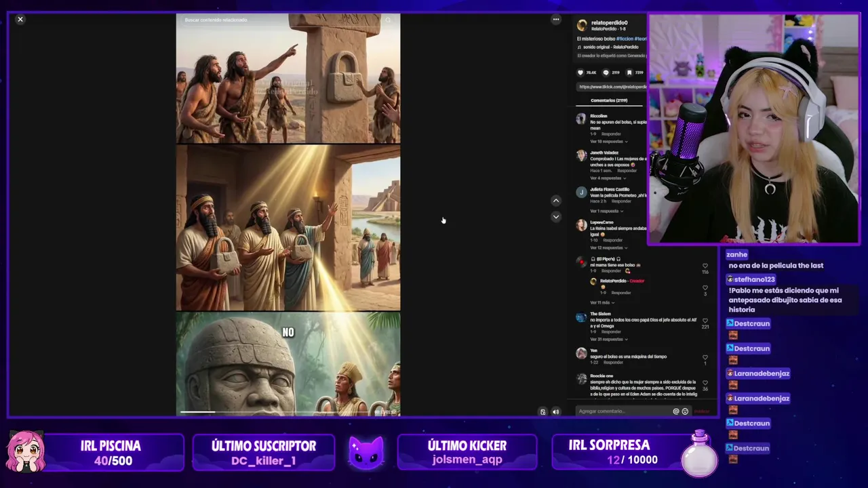This screenshot has width=868, height=488.
Task: Click the IRL PISCINA 40/500 goal
Action: (x=113, y=453)
